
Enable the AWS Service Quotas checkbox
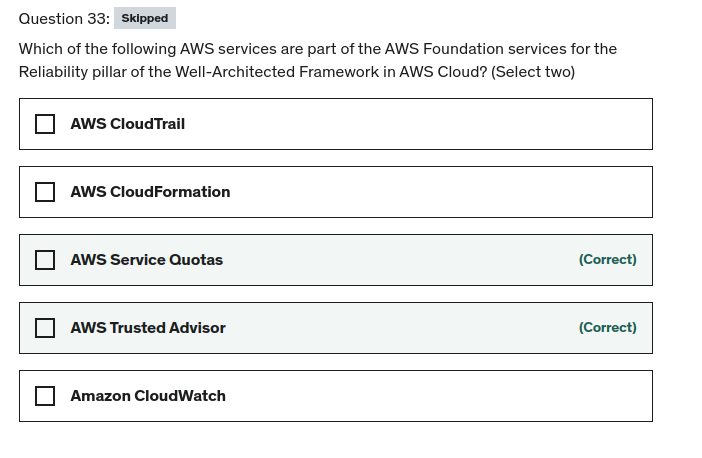[45, 260]
